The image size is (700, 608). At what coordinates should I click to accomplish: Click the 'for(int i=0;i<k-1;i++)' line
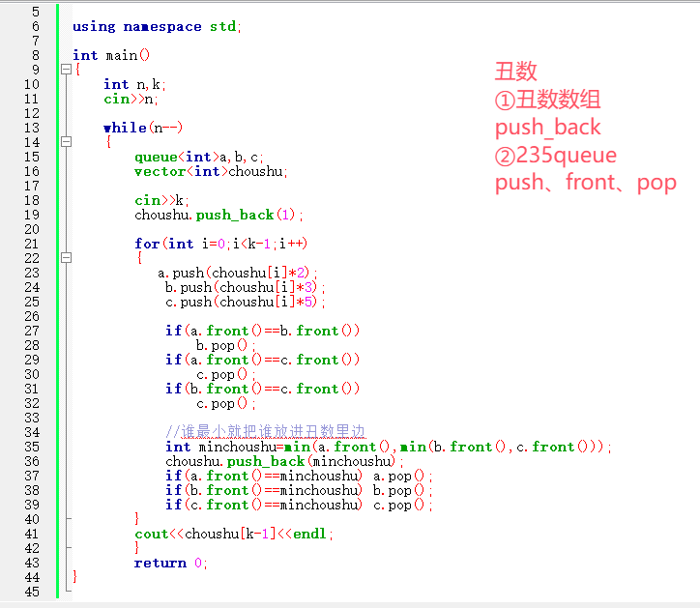pos(221,244)
